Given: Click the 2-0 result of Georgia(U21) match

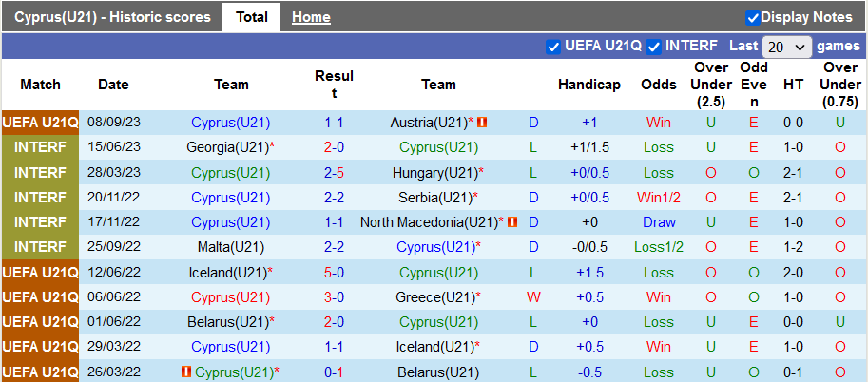Looking at the screenshot, I should pos(334,148).
